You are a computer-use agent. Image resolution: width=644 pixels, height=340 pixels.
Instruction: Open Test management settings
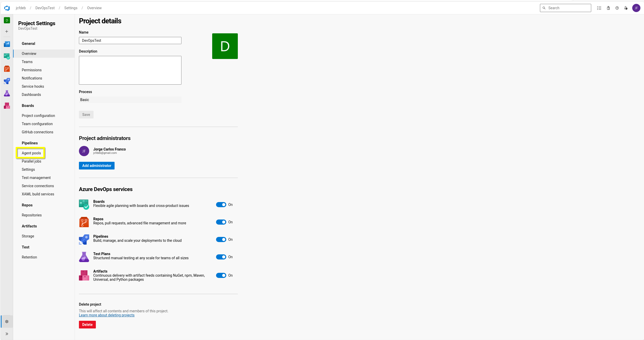44,178
